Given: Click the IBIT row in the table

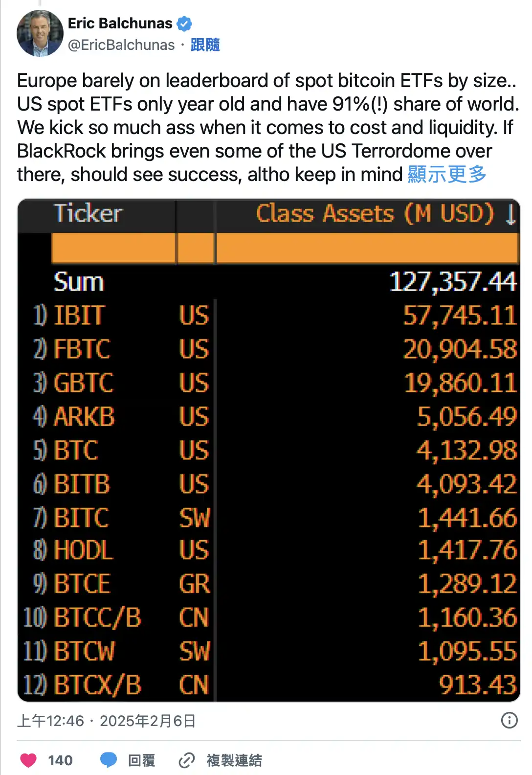Looking at the screenshot, I should click(79, 315).
